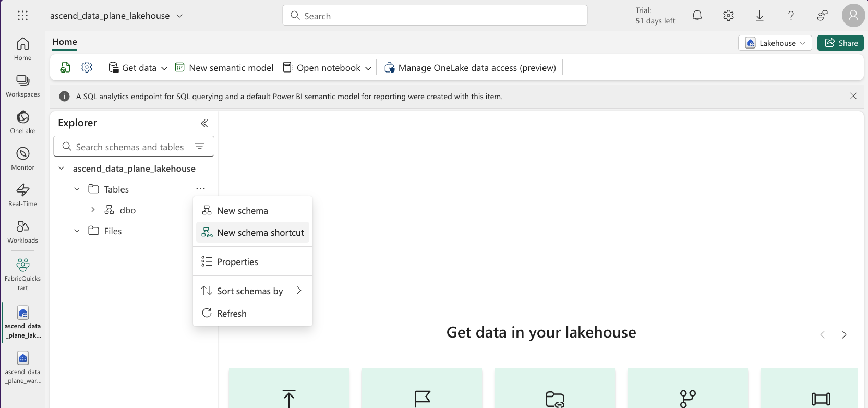Image resolution: width=868 pixels, height=408 pixels.
Task: Select the ascend_data_plane_warehouse sidebar item
Action: coord(23,367)
